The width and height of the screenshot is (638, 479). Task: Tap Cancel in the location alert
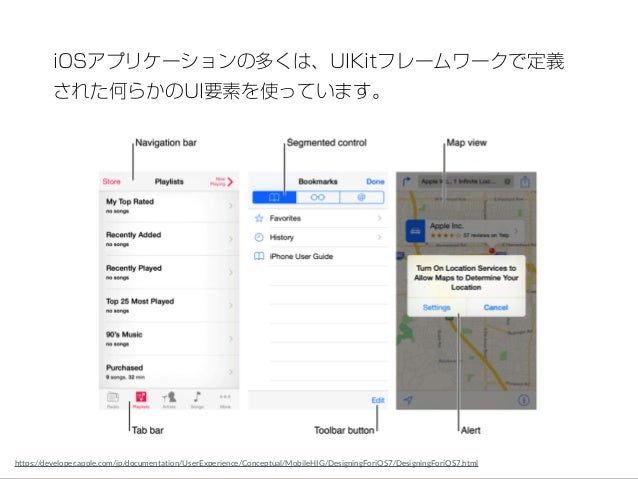point(496,307)
